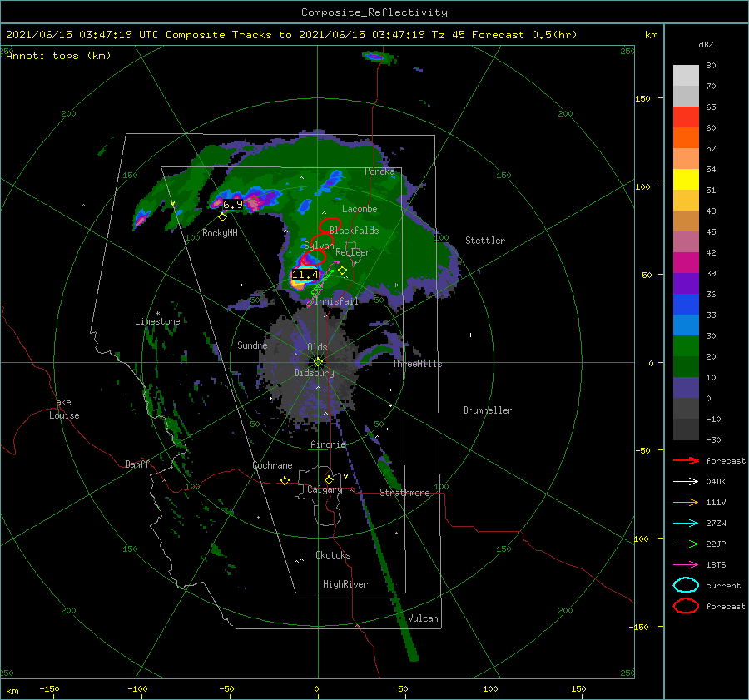
Task: Click the yellow diamond marker beside RedDeer
Action: 342,271
